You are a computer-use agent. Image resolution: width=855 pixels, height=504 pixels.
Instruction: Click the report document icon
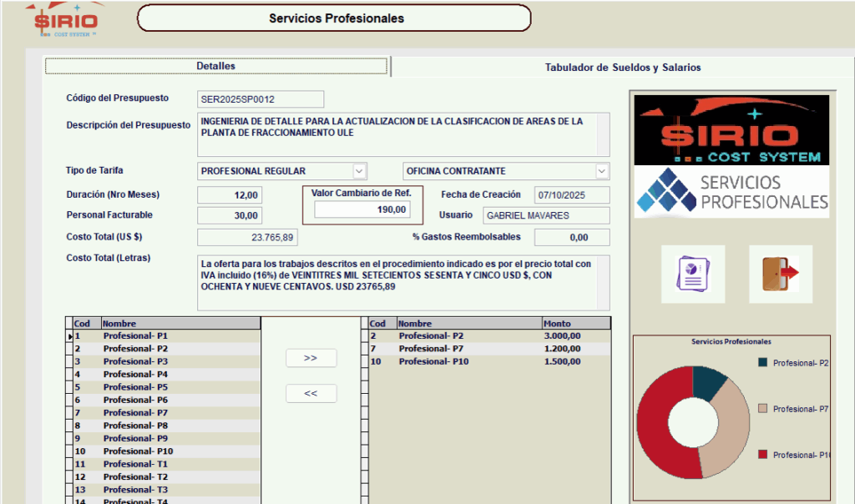coord(693,274)
